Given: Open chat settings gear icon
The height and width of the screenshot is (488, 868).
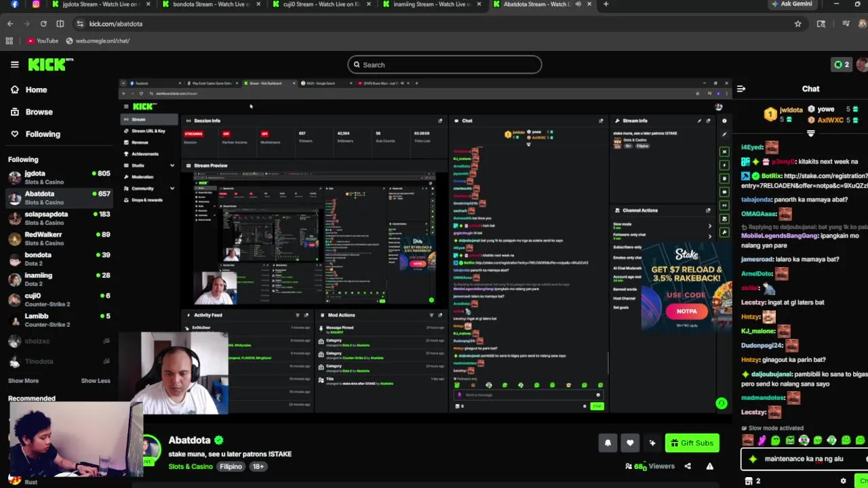Looking at the screenshot, I should 844,481.
